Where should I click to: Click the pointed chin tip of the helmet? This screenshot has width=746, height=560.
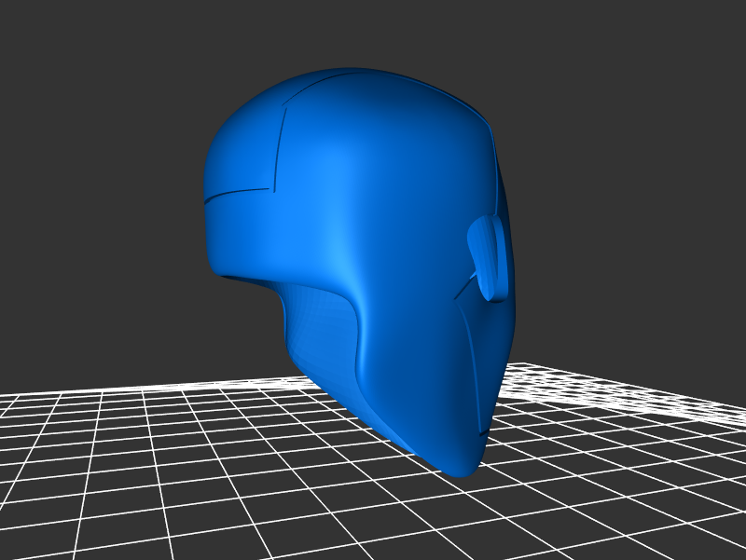click(462, 467)
